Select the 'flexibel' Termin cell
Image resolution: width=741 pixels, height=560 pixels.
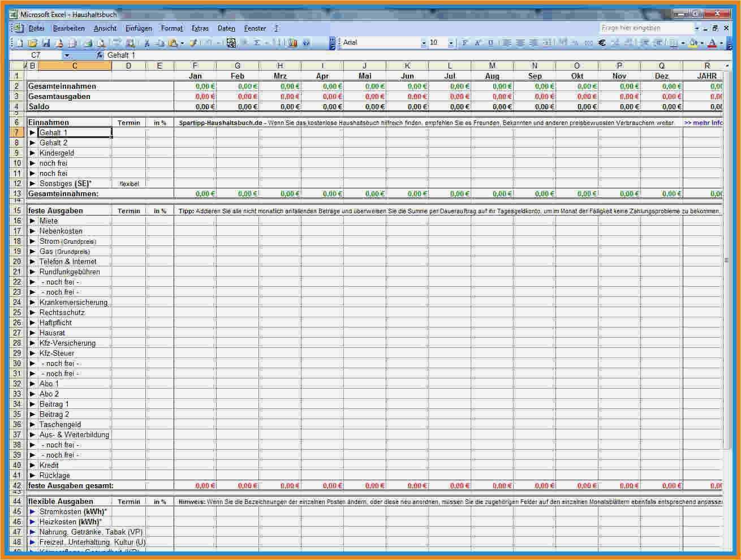(x=129, y=183)
